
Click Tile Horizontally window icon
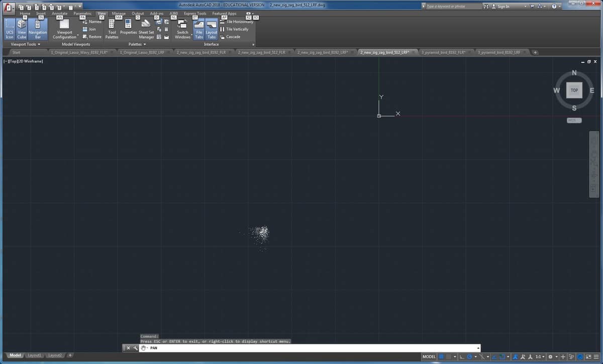pos(223,22)
